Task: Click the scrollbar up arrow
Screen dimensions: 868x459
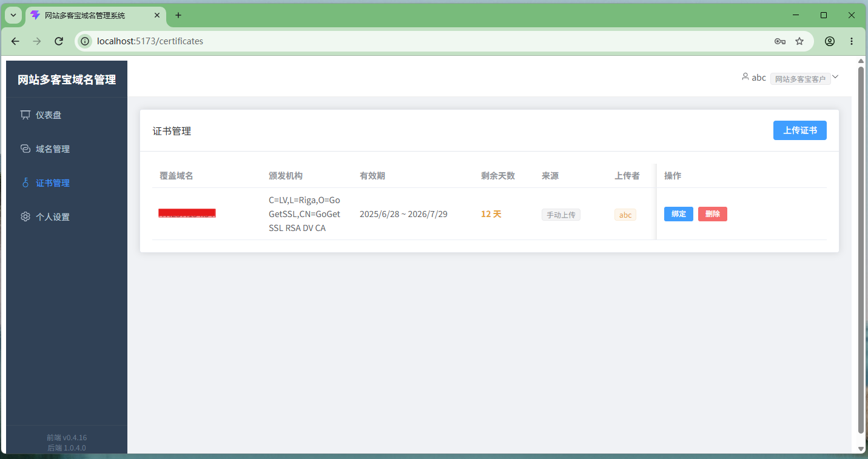Action: point(861,61)
